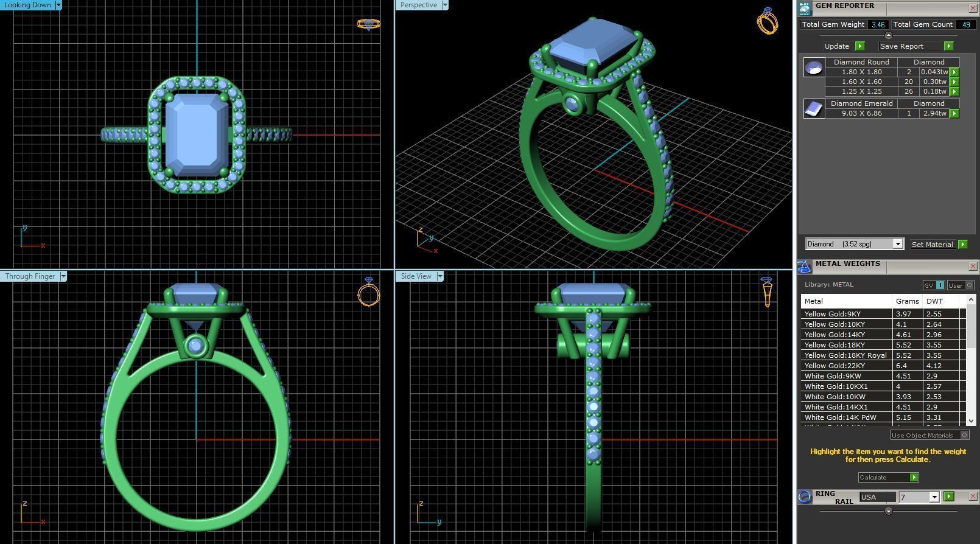Click the DWT column header

[x=941, y=301]
